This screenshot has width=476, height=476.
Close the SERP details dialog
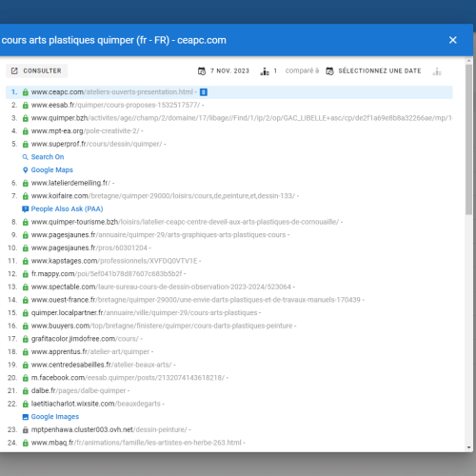tap(453, 40)
